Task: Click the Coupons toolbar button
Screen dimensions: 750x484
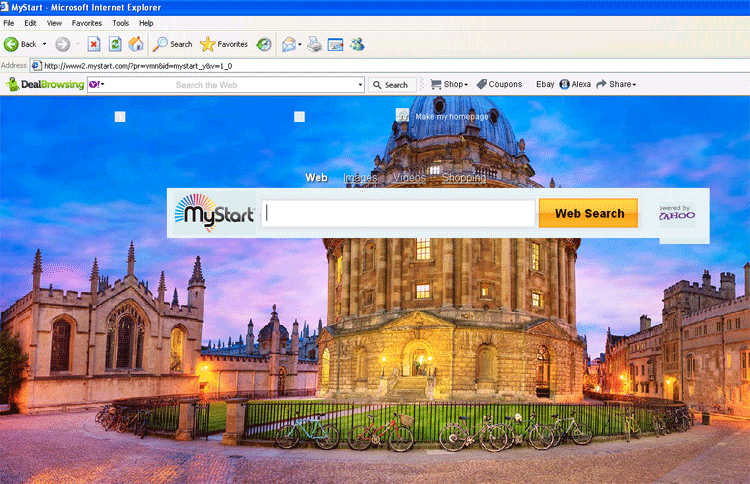Action: point(499,85)
